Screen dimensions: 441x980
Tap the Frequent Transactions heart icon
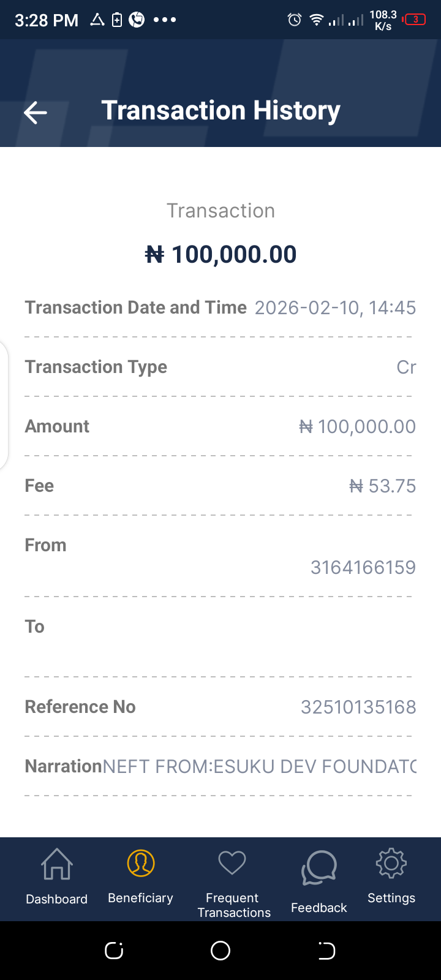(x=232, y=863)
